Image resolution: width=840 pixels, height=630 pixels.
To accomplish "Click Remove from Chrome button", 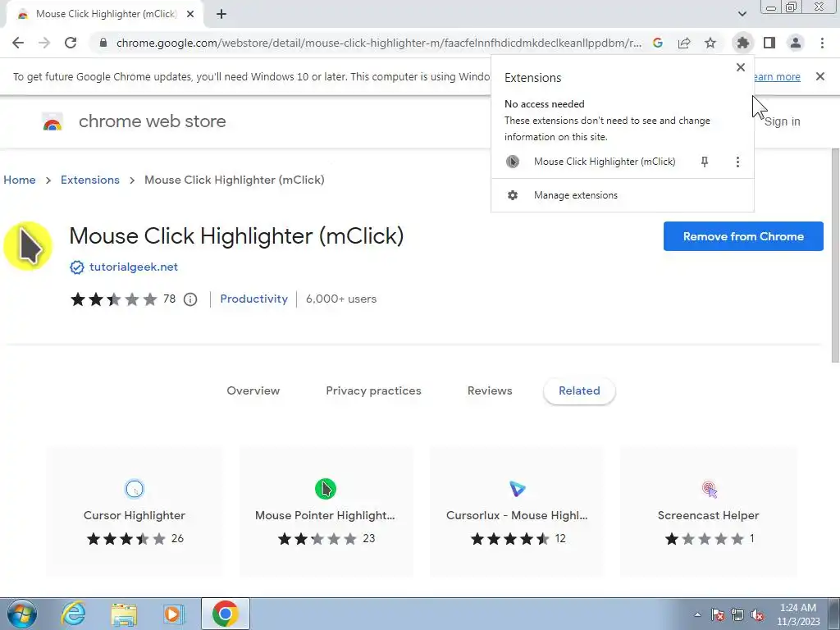I will [743, 236].
